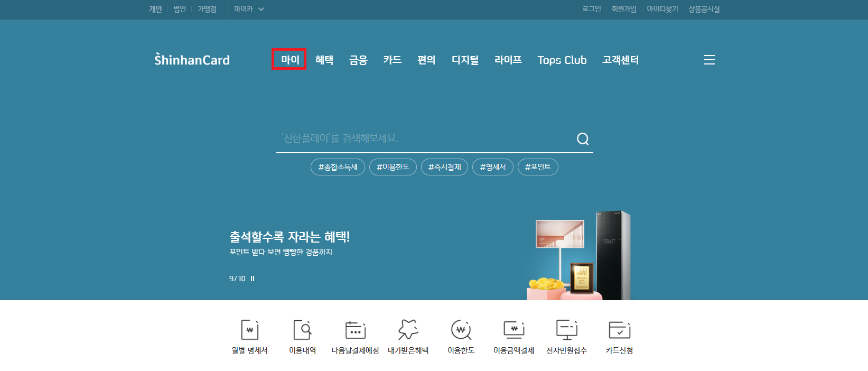Open the 라이프 menu
This screenshot has width=868, height=371.
(x=508, y=60)
